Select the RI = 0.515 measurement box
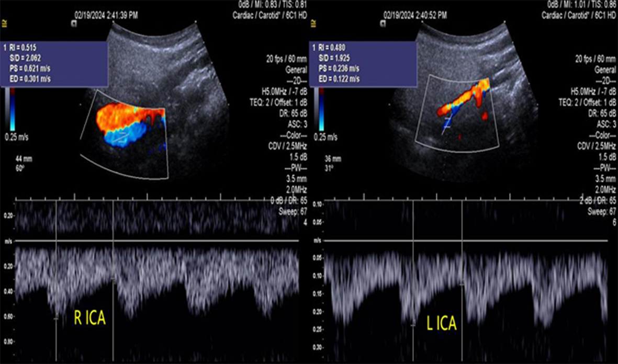618x364 pixels. click(54, 63)
